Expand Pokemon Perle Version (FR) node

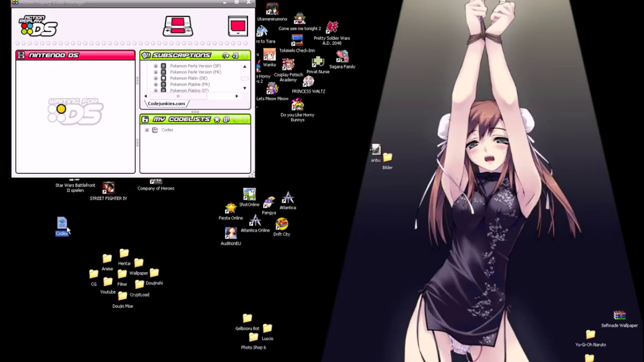click(x=155, y=72)
